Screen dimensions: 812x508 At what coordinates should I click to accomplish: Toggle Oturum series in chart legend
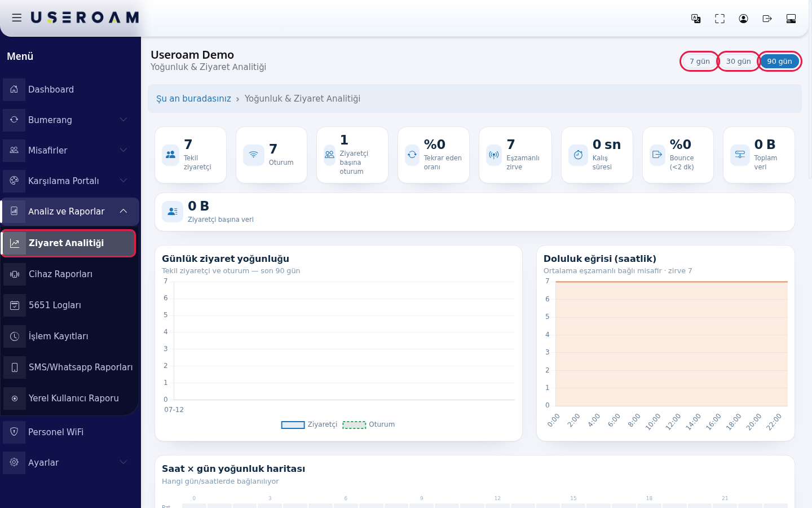pos(369,424)
